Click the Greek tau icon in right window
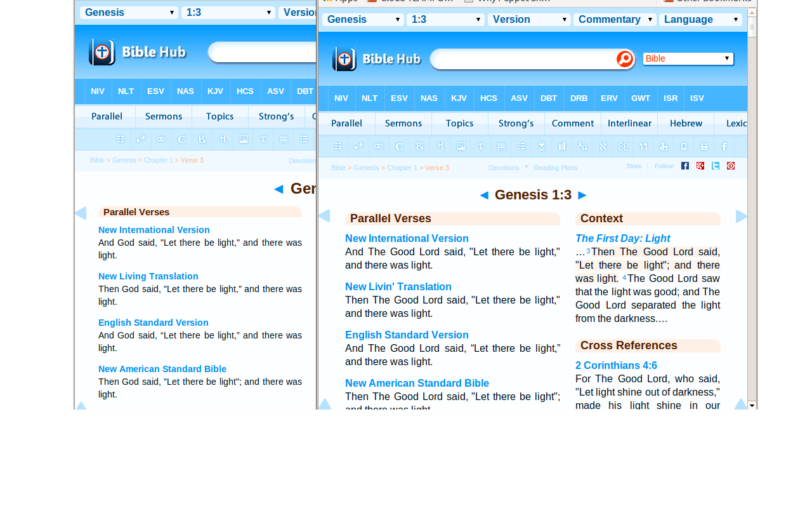 point(481,147)
